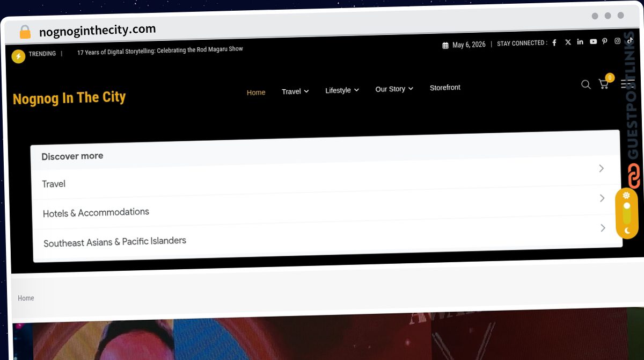Click the Home breadcrumb link
Image resolution: width=644 pixels, height=360 pixels.
[26, 298]
